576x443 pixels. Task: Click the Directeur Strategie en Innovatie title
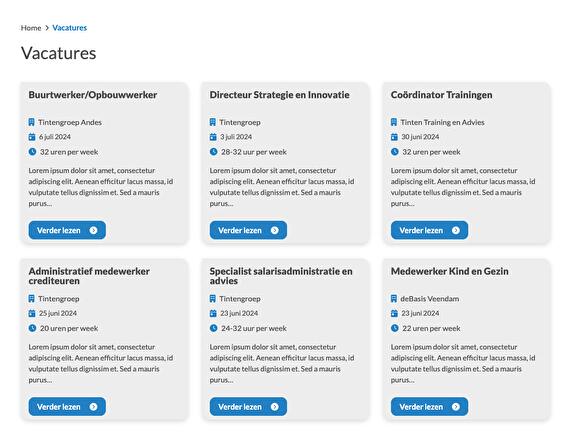point(280,95)
